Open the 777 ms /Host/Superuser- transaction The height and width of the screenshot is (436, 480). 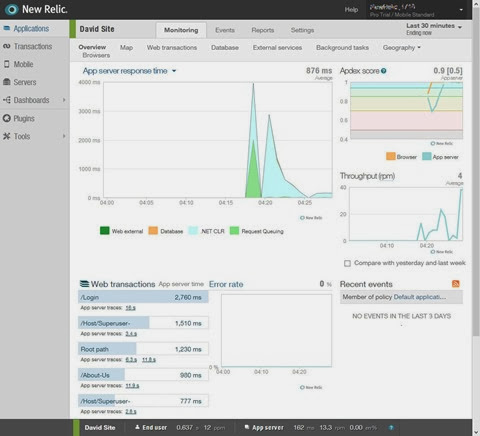click(143, 401)
